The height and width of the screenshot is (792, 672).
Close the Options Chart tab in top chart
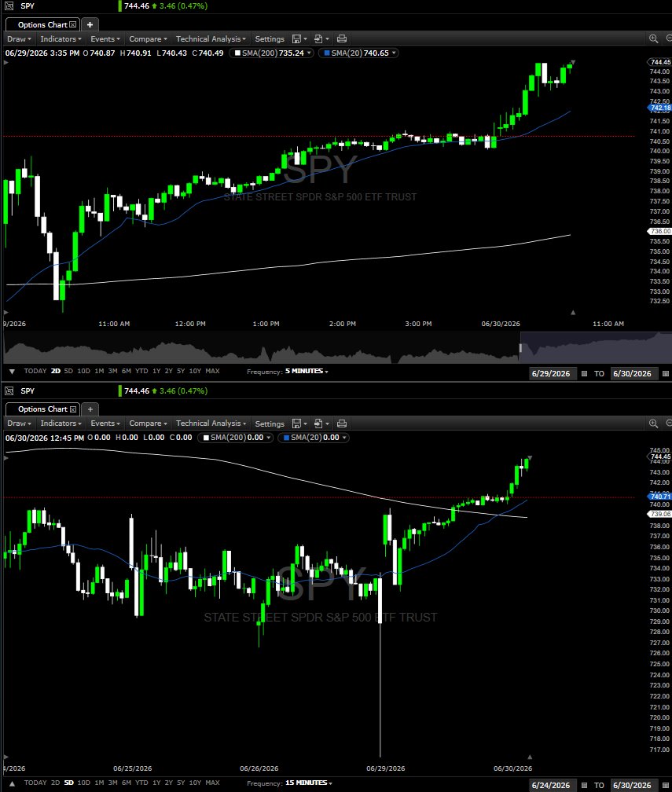(73, 25)
